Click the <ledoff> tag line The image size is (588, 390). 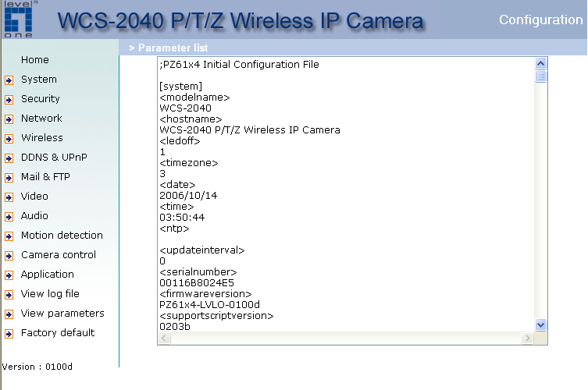point(180,141)
